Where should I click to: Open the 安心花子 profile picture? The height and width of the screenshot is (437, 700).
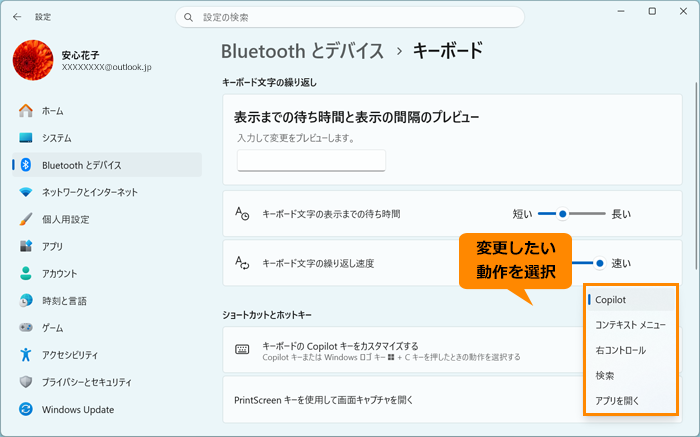(x=33, y=60)
